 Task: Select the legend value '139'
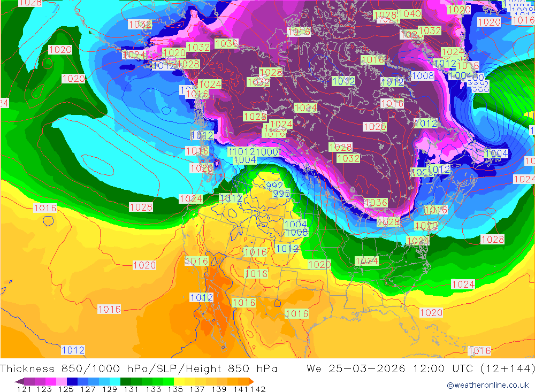pos(219,389)
